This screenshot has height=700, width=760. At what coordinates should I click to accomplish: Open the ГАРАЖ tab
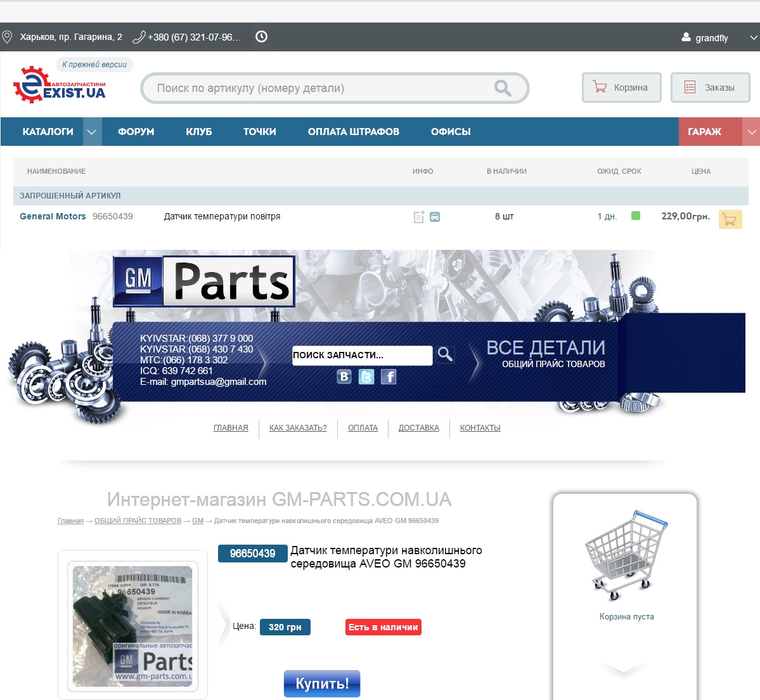710,131
